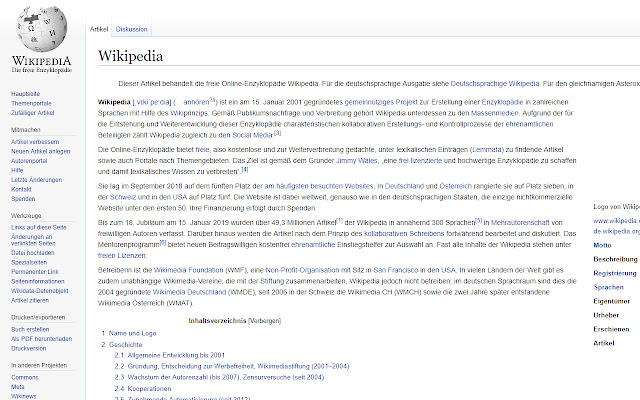Choose Als PDF herunterladen
640x400 pixels.
pyautogui.click(x=41, y=339)
